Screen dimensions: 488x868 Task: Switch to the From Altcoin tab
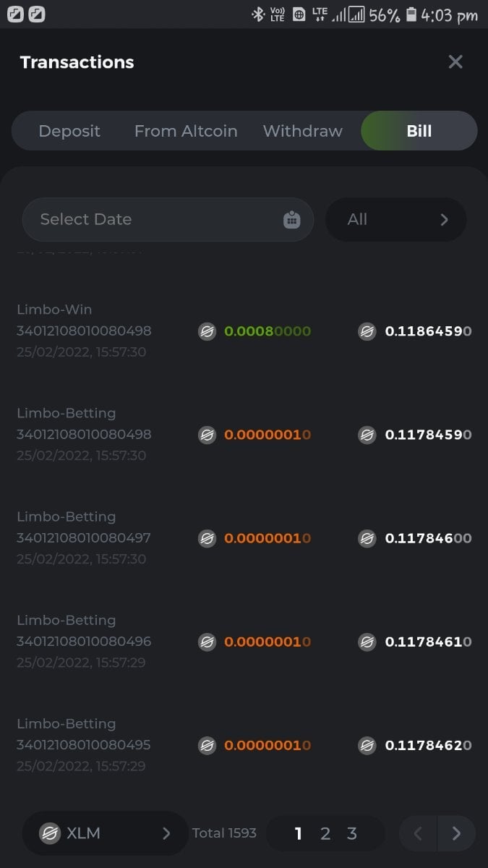pos(186,131)
